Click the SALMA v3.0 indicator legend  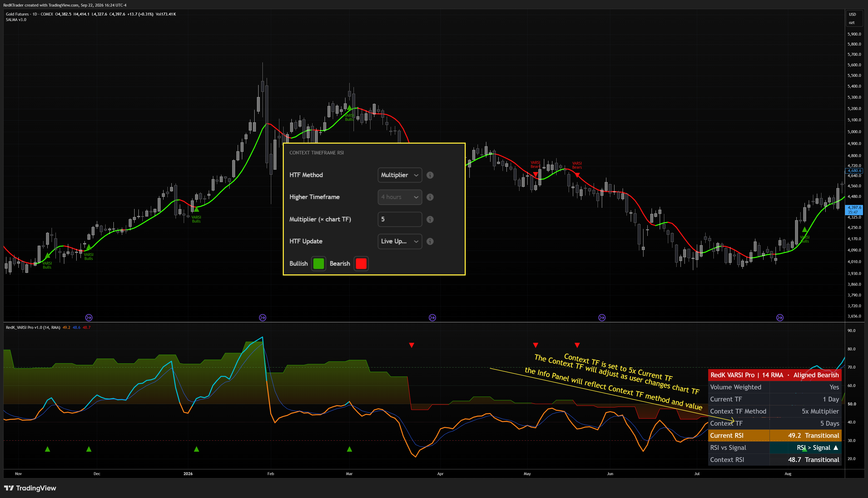pos(16,19)
